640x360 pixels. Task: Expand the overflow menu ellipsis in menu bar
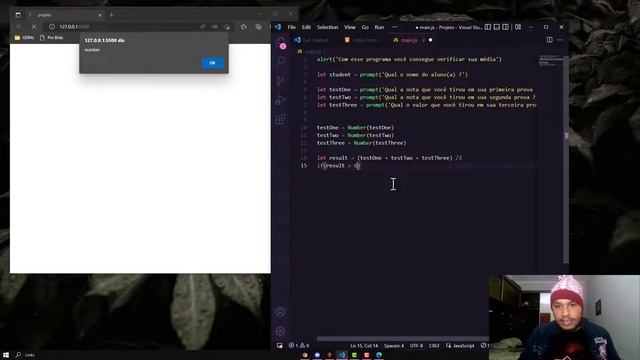(394, 27)
